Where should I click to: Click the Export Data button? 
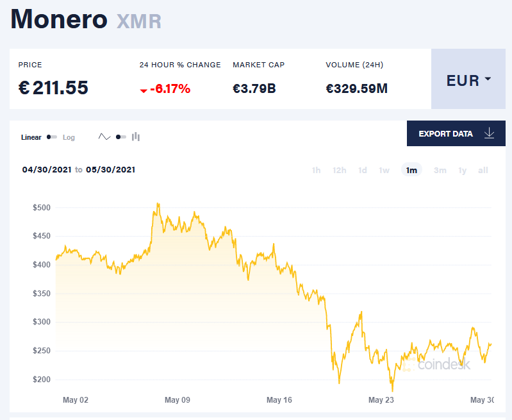[x=456, y=133]
